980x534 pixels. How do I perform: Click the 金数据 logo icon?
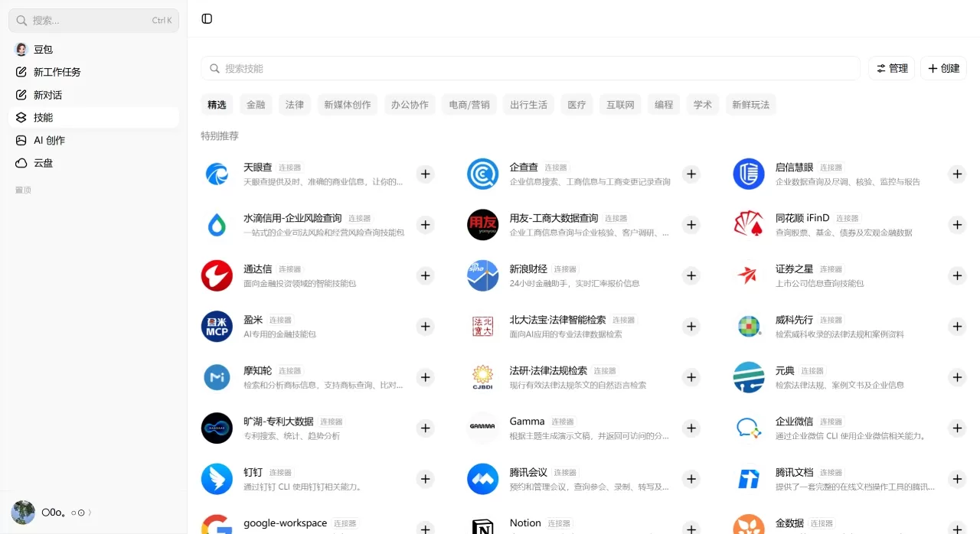(749, 524)
